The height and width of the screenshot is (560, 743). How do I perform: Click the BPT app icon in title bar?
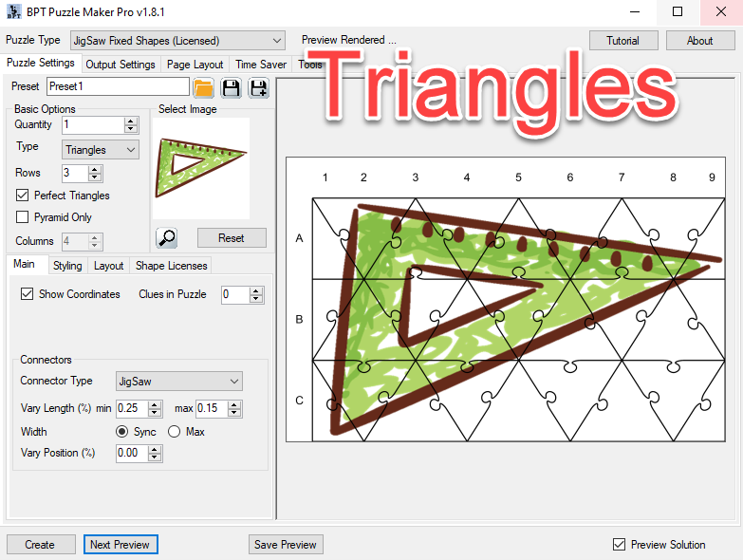12,12
